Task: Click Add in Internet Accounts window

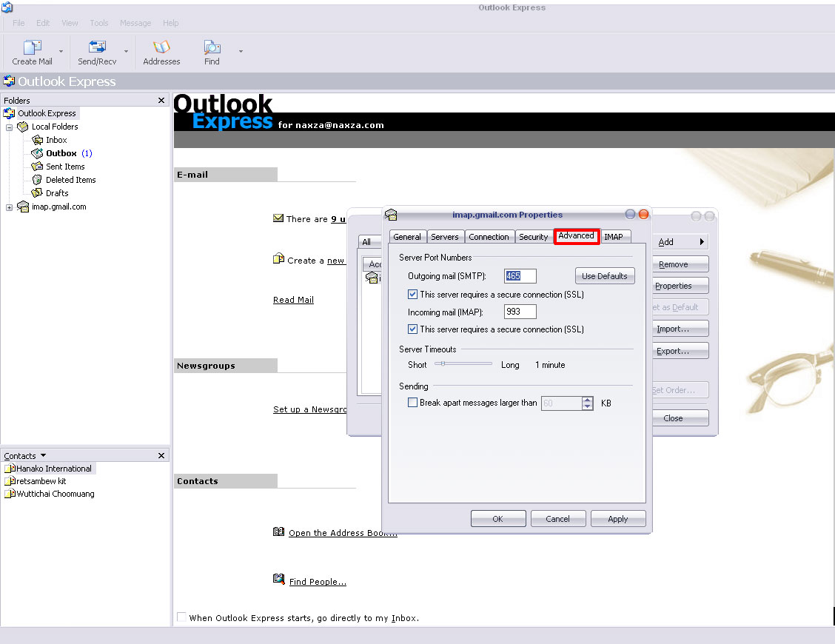Action: click(681, 242)
